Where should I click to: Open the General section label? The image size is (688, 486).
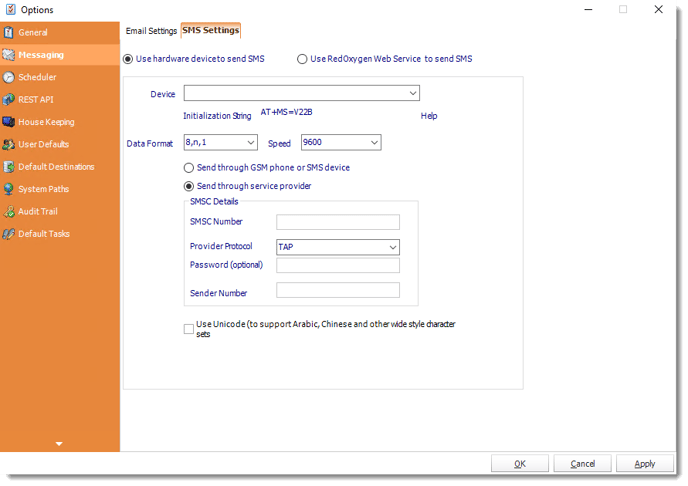click(33, 32)
